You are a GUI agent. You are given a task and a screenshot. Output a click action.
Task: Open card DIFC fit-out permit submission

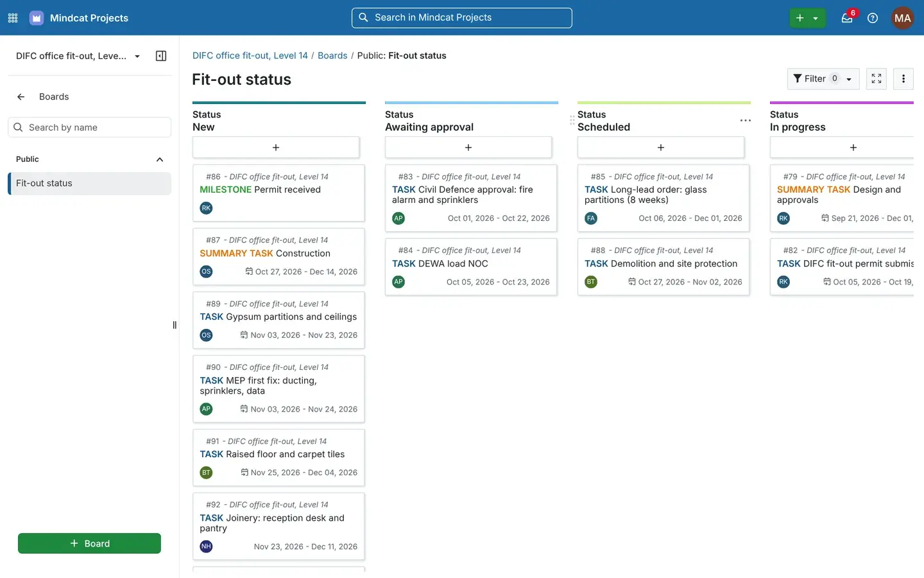[842, 267]
